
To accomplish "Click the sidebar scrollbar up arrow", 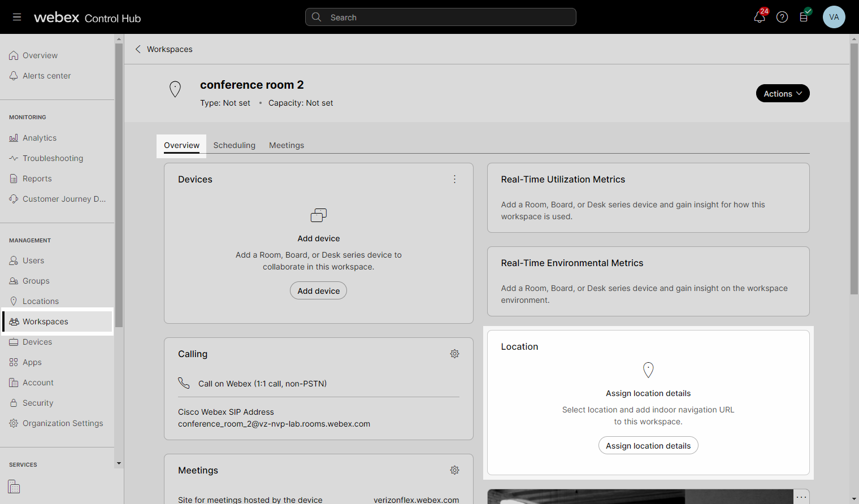I will tap(119, 39).
